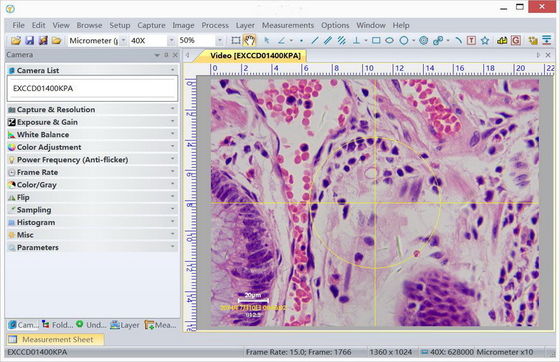Click the Open image file icon

pos(15,40)
